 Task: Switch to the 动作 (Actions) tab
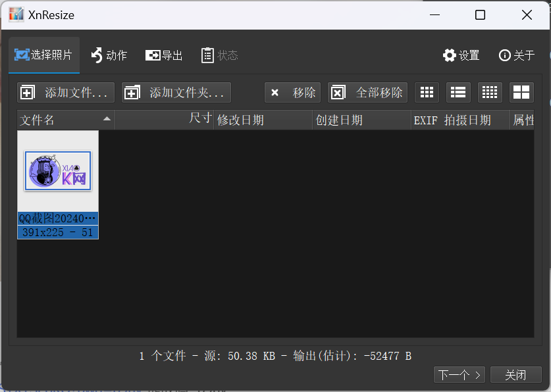(x=109, y=55)
